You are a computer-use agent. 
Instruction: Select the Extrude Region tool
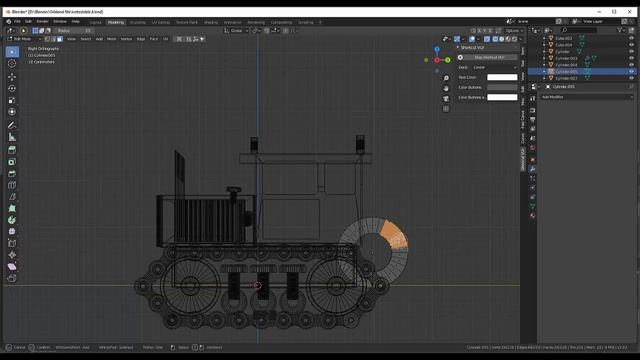[x=12, y=150]
